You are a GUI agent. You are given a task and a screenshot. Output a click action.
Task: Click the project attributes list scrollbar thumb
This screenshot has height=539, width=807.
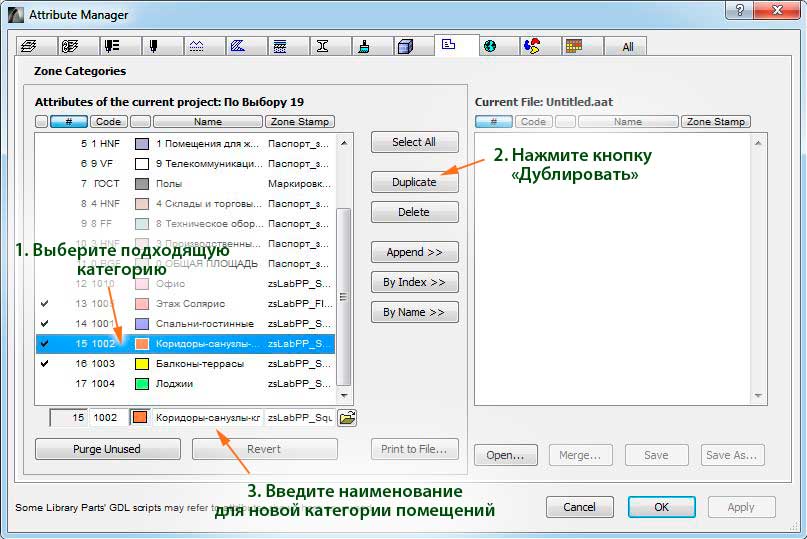click(x=344, y=297)
